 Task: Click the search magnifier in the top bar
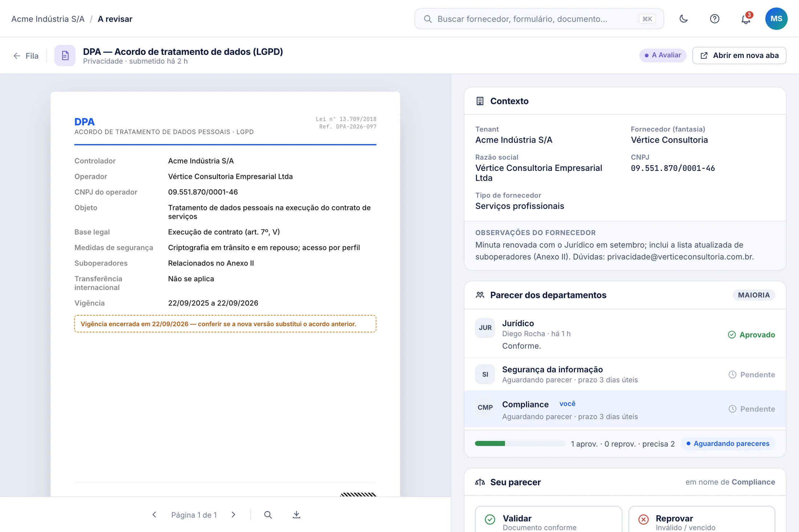click(x=428, y=19)
